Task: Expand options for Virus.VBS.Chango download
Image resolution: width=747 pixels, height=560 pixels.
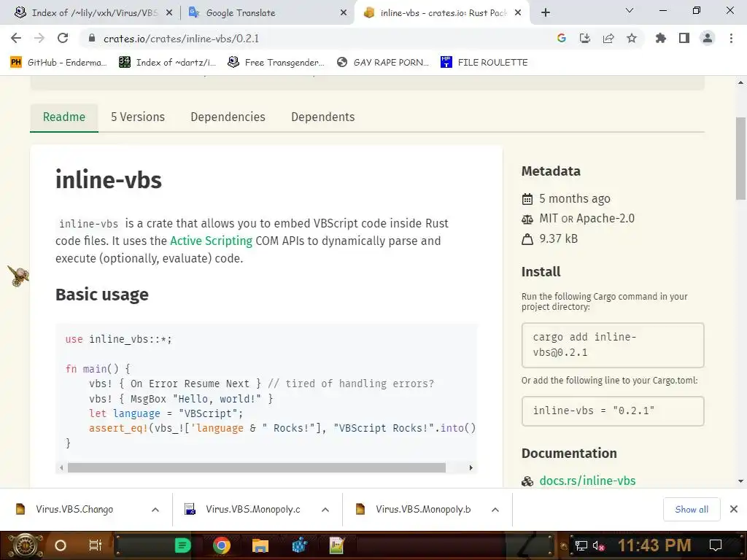Action: pos(155,510)
